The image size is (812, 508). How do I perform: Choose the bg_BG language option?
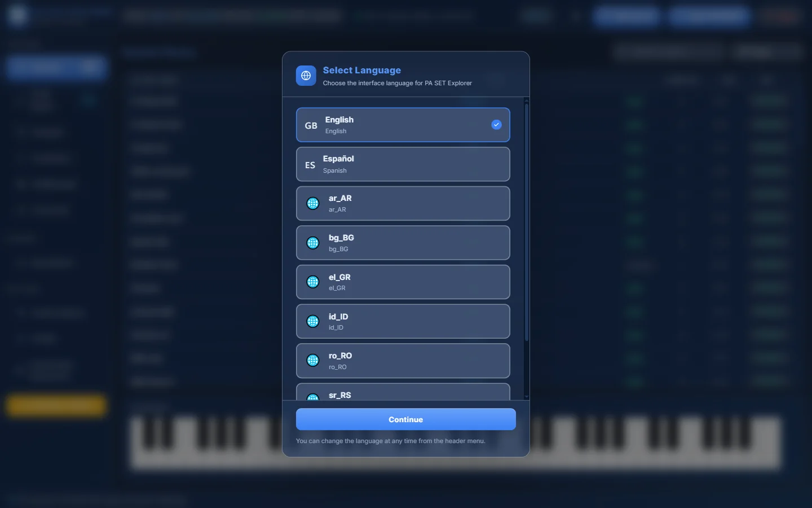click(403, 243)
